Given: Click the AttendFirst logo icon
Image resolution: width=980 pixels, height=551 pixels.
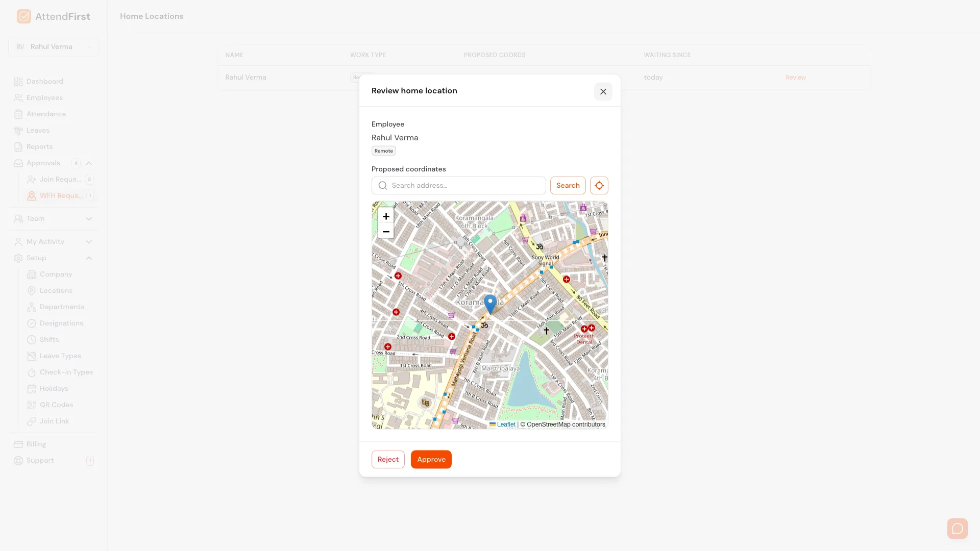Looking at the screenshot, I should click(x=23, y=16).
